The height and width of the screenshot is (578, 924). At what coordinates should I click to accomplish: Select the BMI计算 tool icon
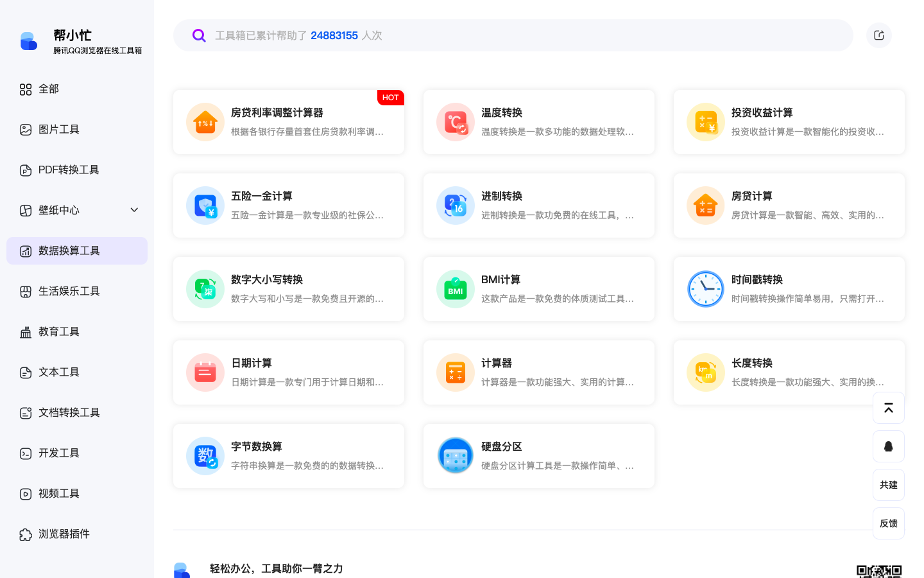coord(456,289)
